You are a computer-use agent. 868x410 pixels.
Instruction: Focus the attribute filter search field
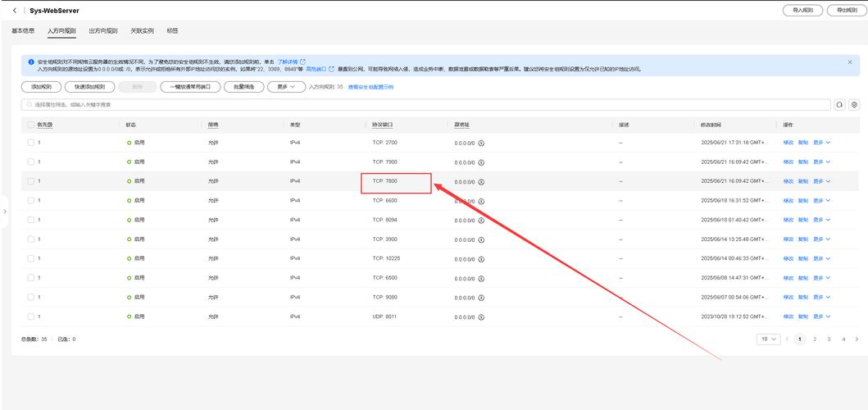[x=425, y=105]
